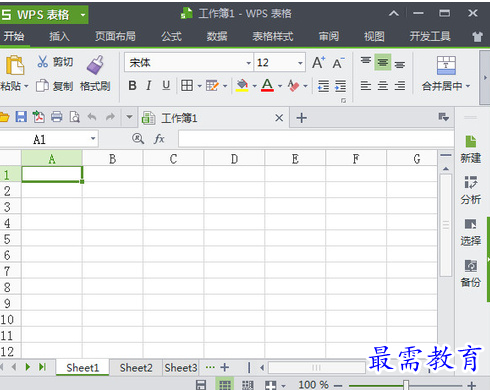Click the formula bar zoom magnifier icon
The width and height of the screenshot is (490, 390).
(x=138, y=139)
